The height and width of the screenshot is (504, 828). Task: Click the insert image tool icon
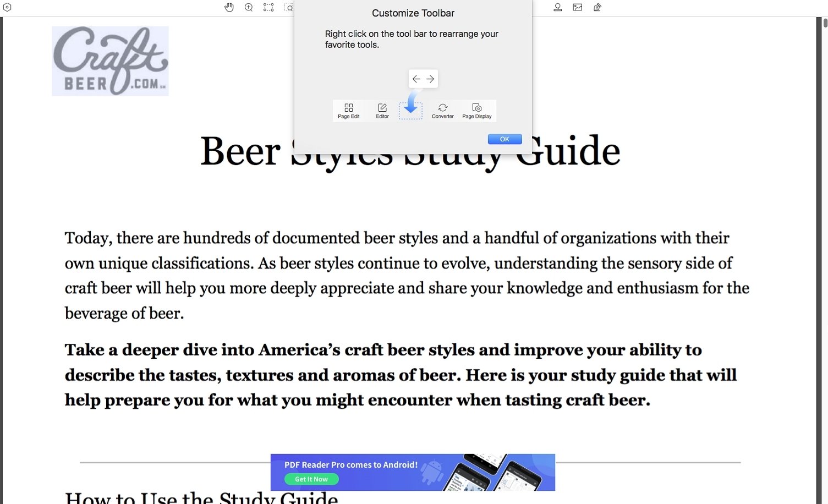[578, 7]
